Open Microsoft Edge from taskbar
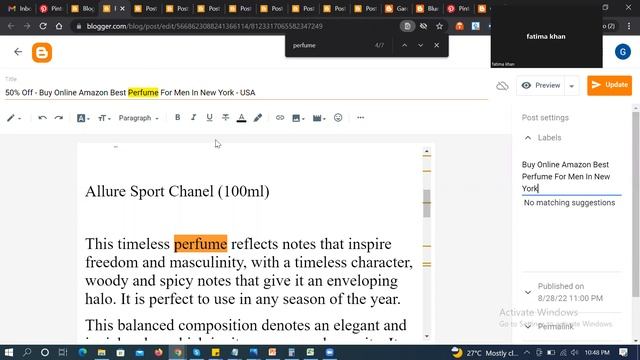The height and width of the screenshot is (360, 640). click(x=82, y=352)
